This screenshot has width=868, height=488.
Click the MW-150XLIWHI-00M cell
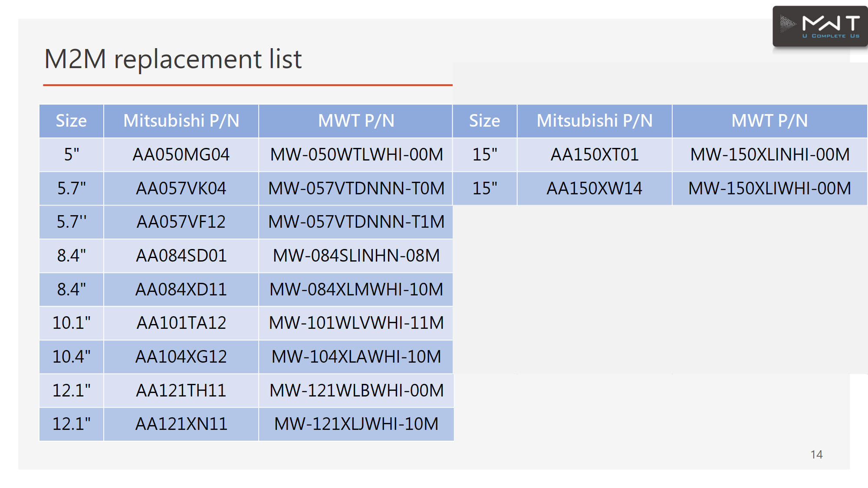click(x=769, y=188)
